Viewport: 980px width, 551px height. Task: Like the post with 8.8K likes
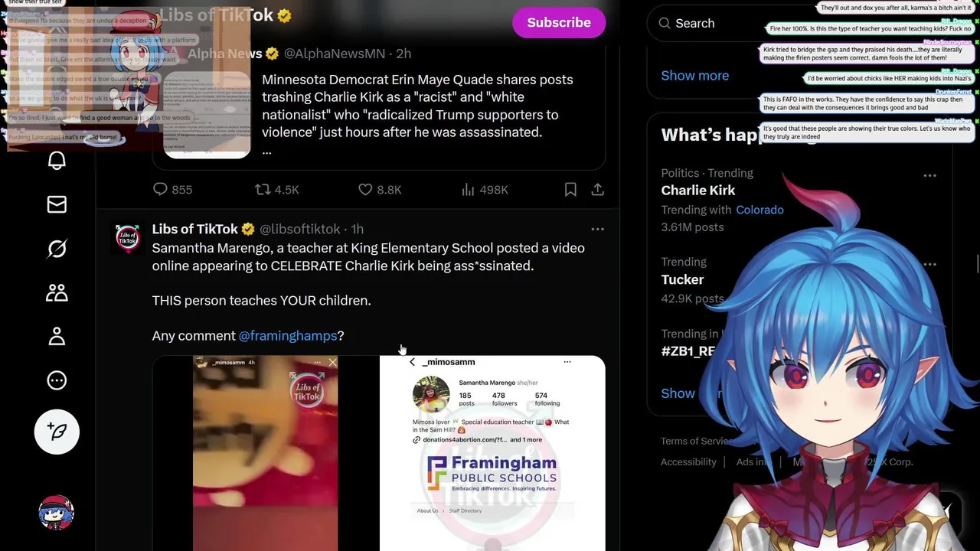380,190
